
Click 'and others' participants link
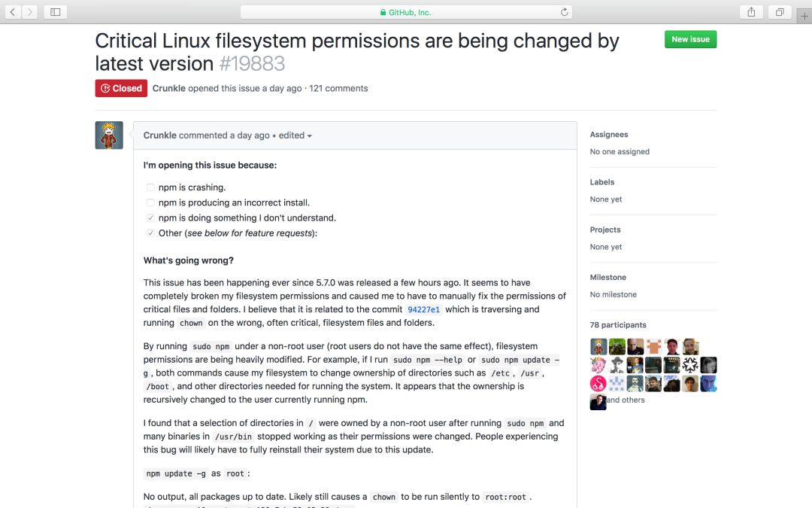(x=626, y=400)
